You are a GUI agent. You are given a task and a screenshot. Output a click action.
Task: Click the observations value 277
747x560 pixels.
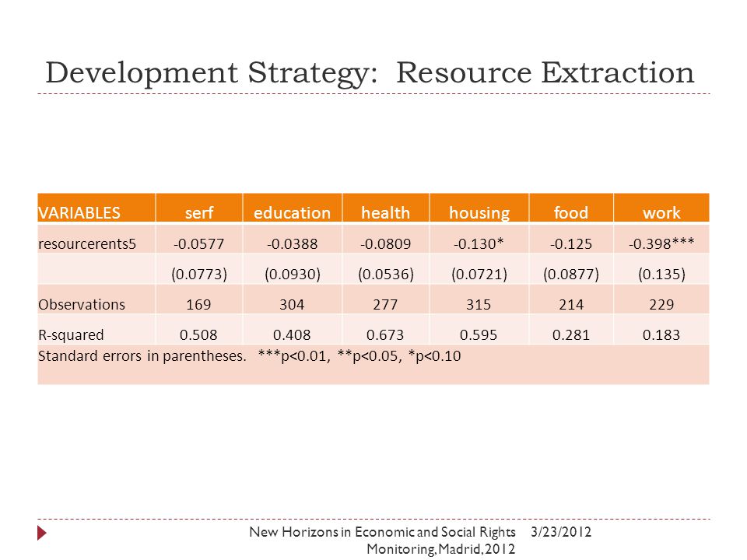[385, 304]
